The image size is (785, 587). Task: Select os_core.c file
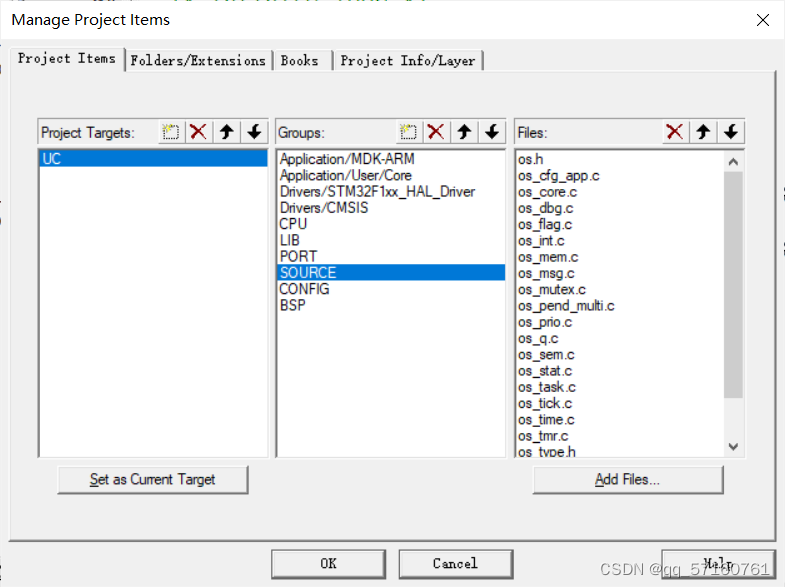(620, 192)
